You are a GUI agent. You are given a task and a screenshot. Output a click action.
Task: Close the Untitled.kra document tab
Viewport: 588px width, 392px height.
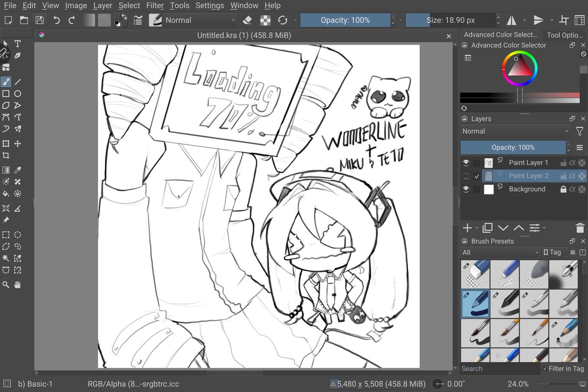pyautogui.click(x=449, y=36)
